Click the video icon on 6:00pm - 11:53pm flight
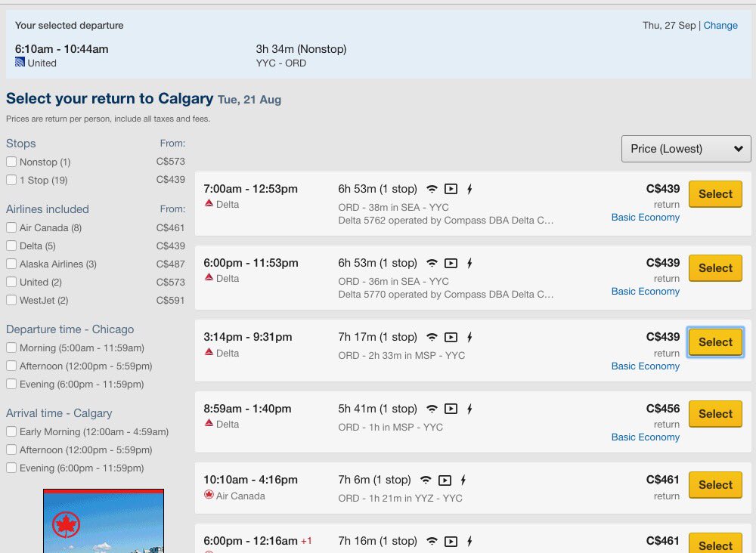The width and height of the screenshot is (756, 553). click(x=451, y=264)
